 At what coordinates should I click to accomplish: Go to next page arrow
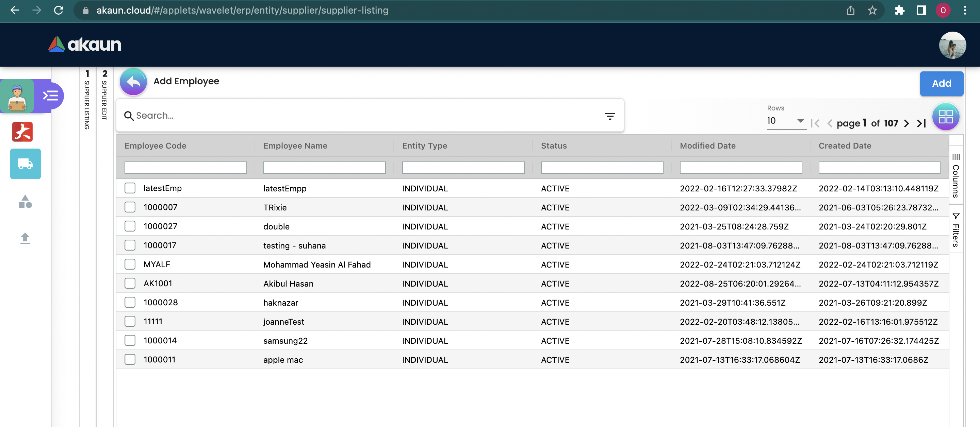906,123
